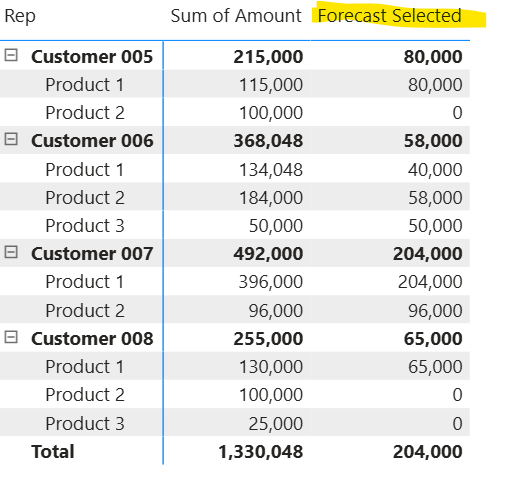Select the Customer 008 row label
This screenshot has height=478, width=505.
click(x=92, y=338)
